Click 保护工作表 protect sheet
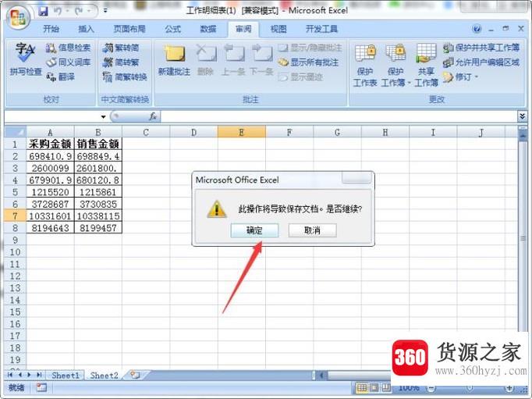532x399 pixels. 365,65
